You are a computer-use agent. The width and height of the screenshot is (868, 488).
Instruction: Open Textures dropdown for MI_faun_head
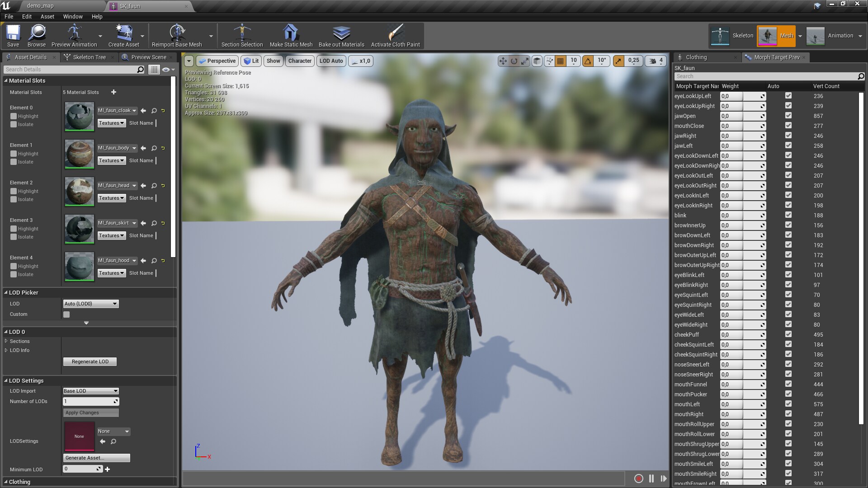tap(111, 198)
